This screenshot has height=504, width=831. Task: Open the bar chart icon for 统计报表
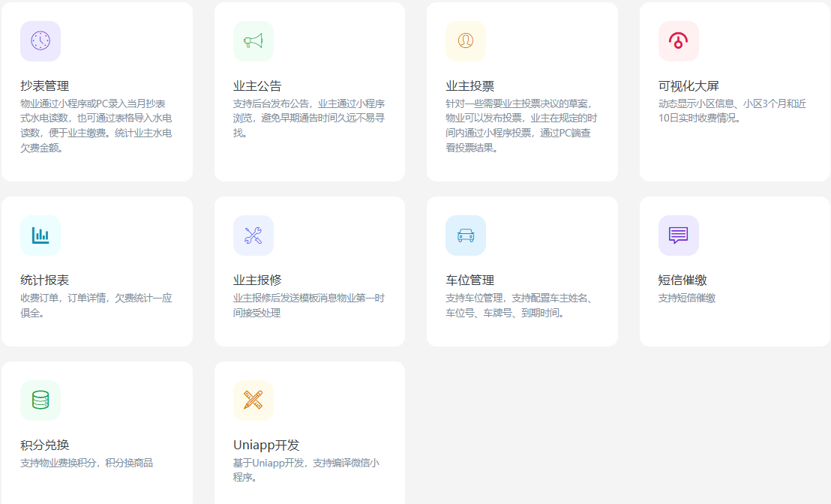pyautogui.click(x=40, y=235)
